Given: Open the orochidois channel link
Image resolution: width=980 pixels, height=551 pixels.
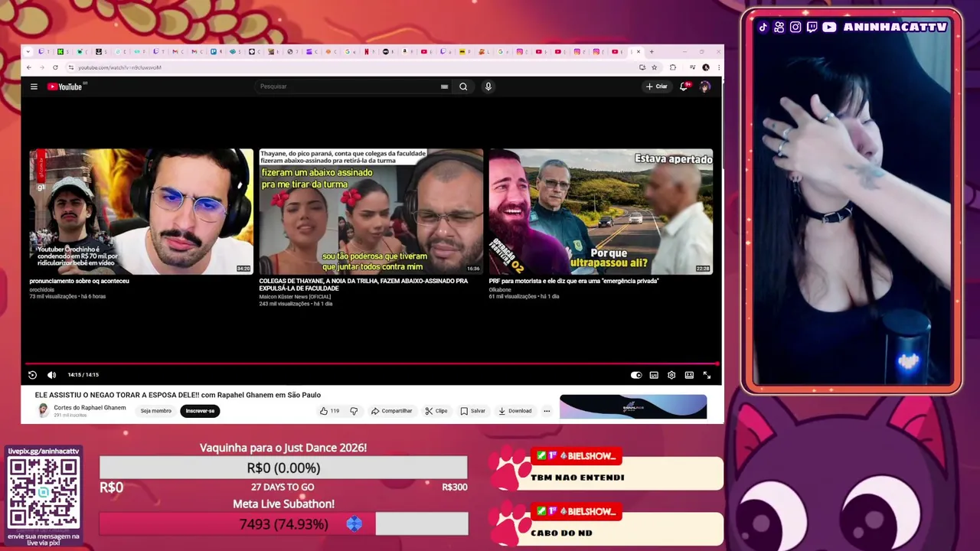Looking at the screenshot, I should pyautogui.click(x=41, y=289).
